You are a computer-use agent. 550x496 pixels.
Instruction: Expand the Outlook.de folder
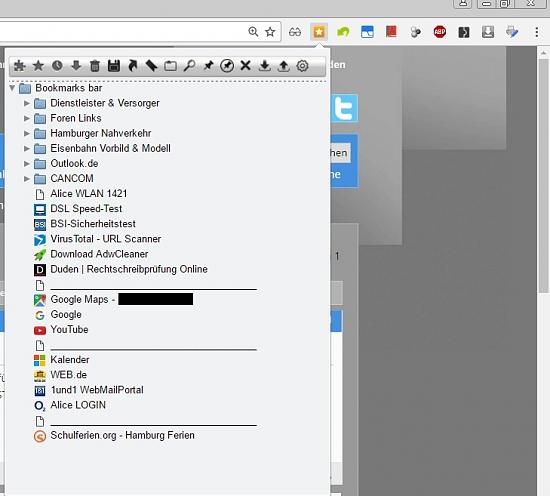(x=27, y=163)
